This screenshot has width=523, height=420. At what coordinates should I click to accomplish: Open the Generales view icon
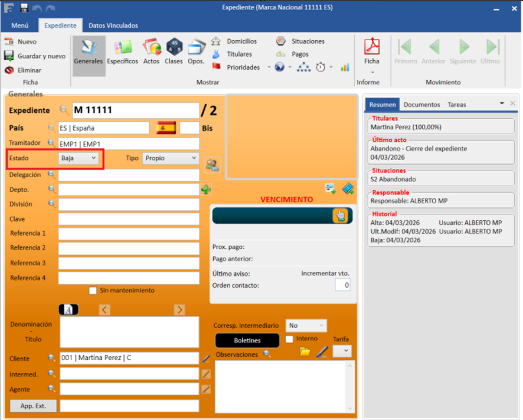89,48
